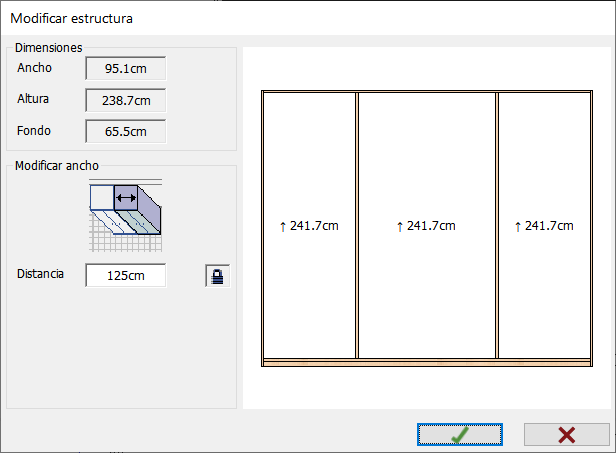Viewport: 616px width, 453px height.
Task: Select the Modificar estructura window title
Action: click(x=71, y=18)
